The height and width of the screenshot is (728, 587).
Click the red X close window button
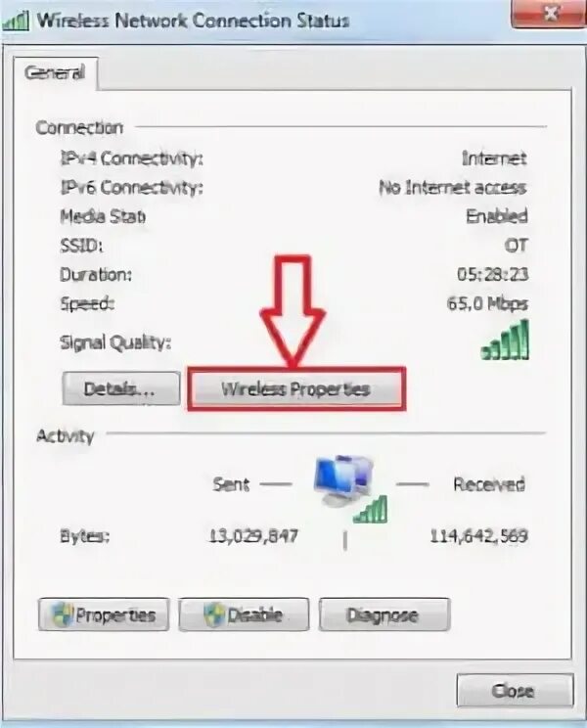550,14
